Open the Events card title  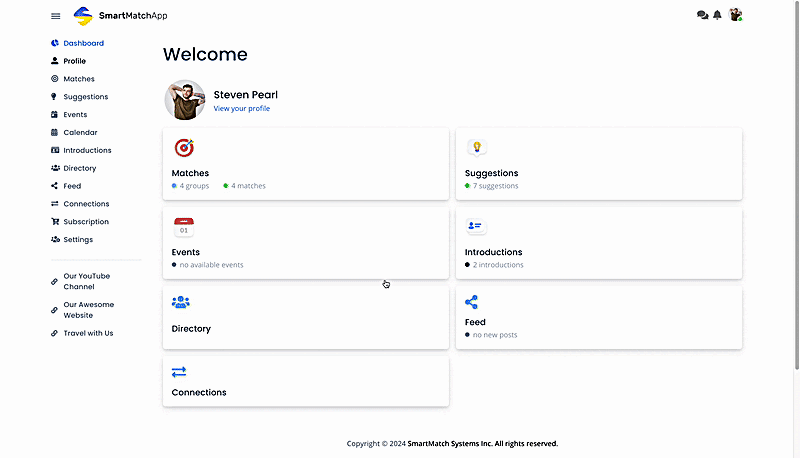(185, 252)
